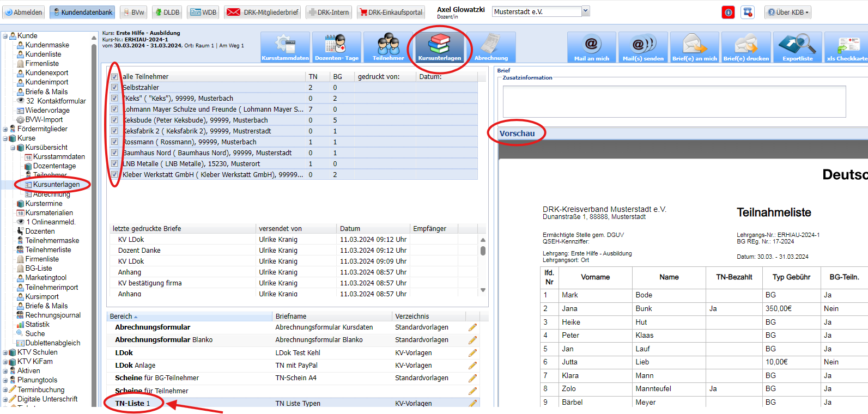Switch to the Kundendatenbank tab
The image size is (868, 414).
coord(82,12)
